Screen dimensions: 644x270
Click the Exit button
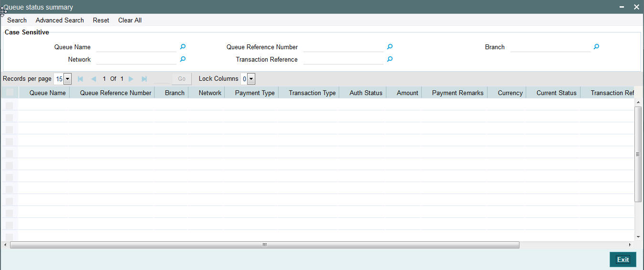(623, 259)
